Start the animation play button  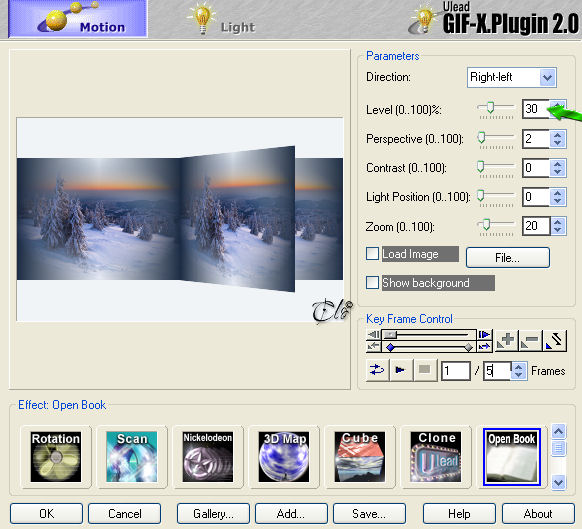pyautogui.click(x=400, y=370)
